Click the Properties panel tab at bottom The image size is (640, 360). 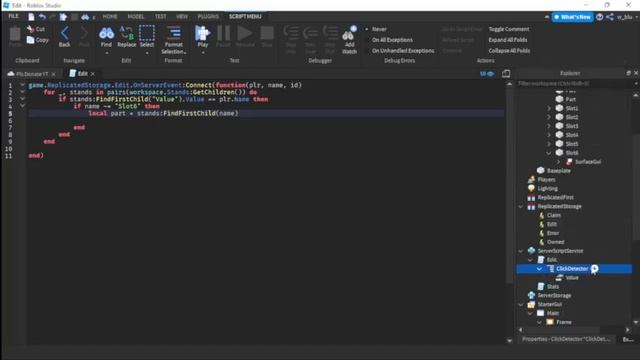point(566,339)
